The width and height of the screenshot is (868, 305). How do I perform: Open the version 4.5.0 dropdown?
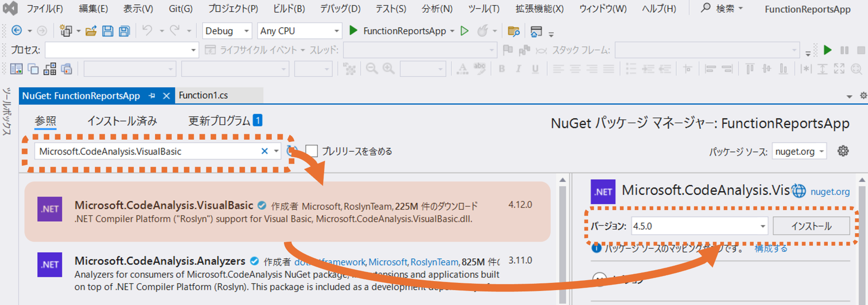coord(699,226)
